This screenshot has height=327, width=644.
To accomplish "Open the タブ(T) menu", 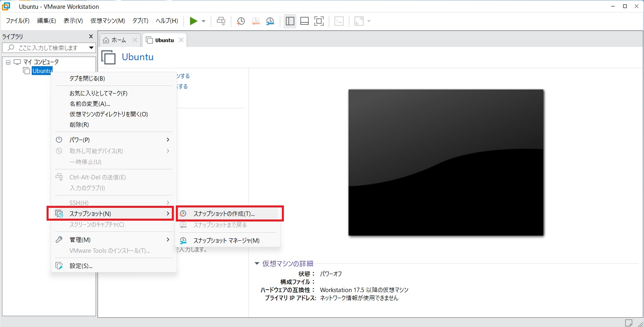I will 141,21.
